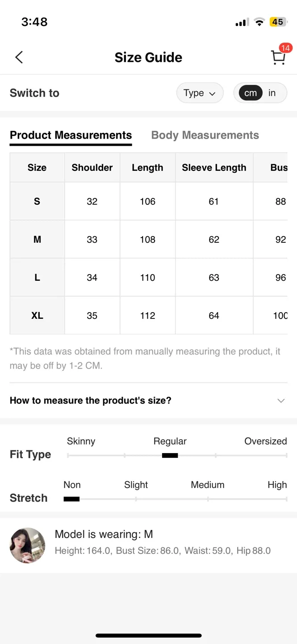The width and height of the screenshot is (297, 644).
Task: Tap the cellular signal bars icon
Action: click(242, 22)
